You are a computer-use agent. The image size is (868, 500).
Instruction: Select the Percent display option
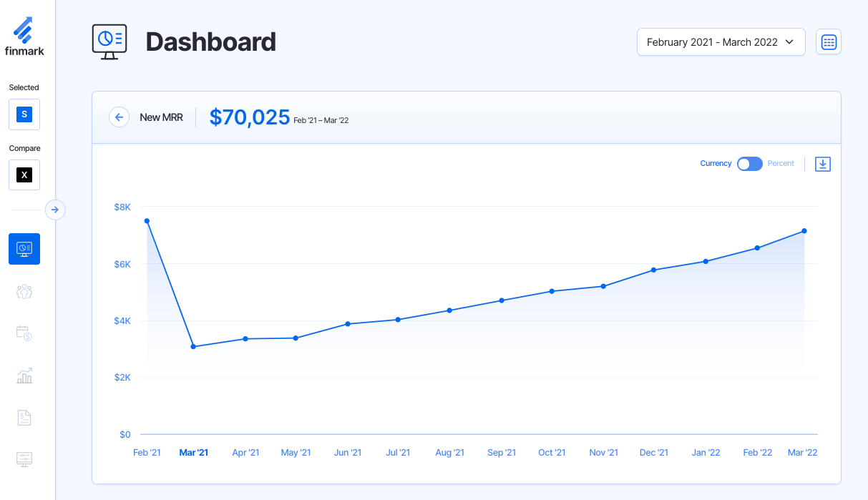(x=781, y=164)
